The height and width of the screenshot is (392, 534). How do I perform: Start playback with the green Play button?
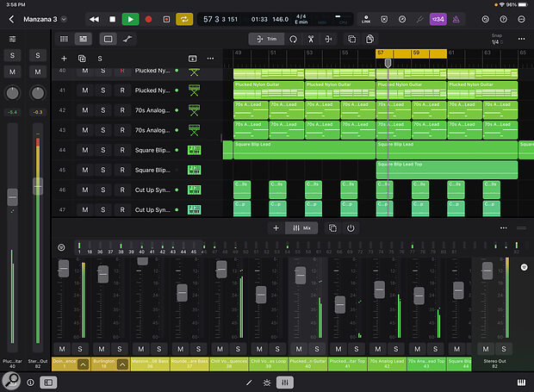(130, 20)
